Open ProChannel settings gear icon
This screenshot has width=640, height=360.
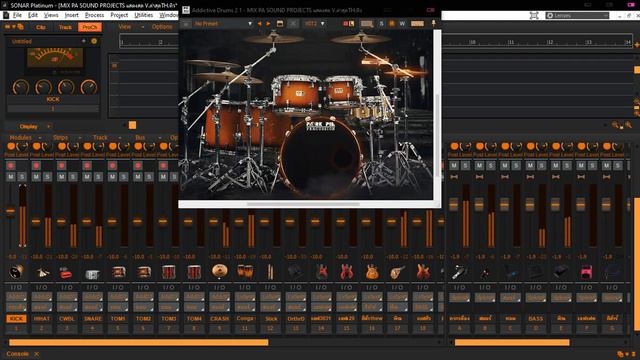pyautogui.click(x=94, y=41)
